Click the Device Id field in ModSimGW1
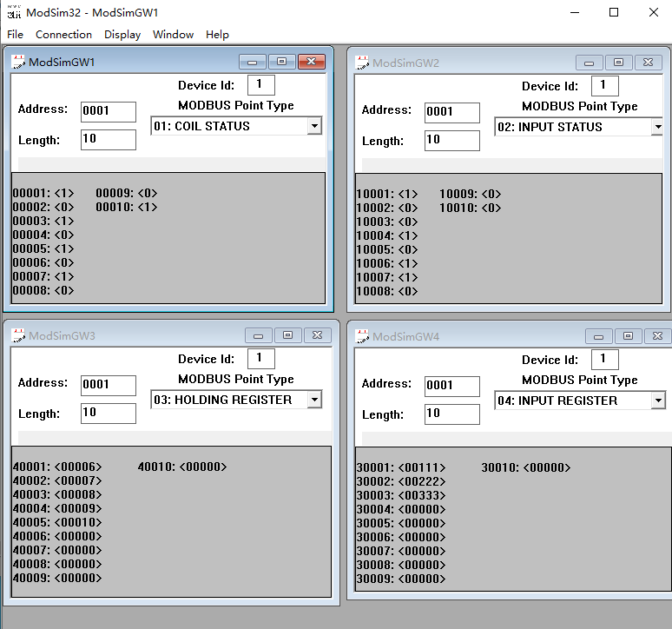This screenshot has width=672, height=629. coord(261,84)
